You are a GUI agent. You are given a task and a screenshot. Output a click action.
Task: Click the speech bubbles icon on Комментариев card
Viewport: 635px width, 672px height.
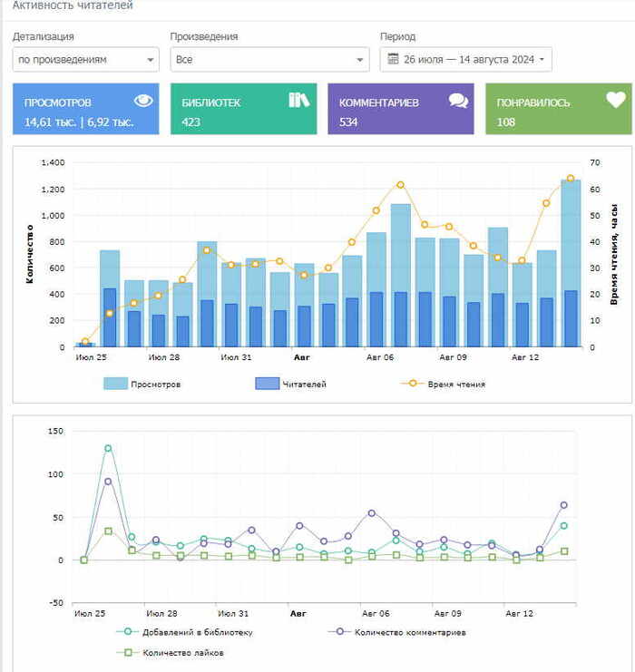[x=458, y=101]
